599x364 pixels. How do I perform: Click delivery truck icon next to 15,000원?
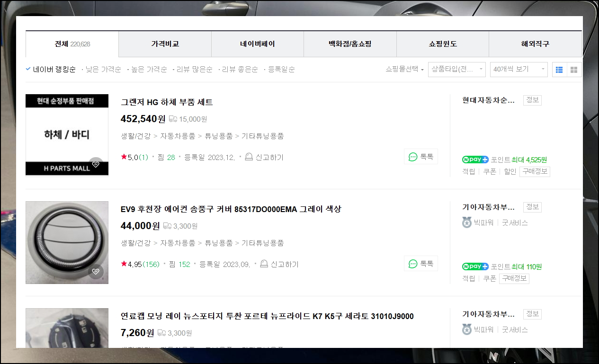click(x=173, y=119)
